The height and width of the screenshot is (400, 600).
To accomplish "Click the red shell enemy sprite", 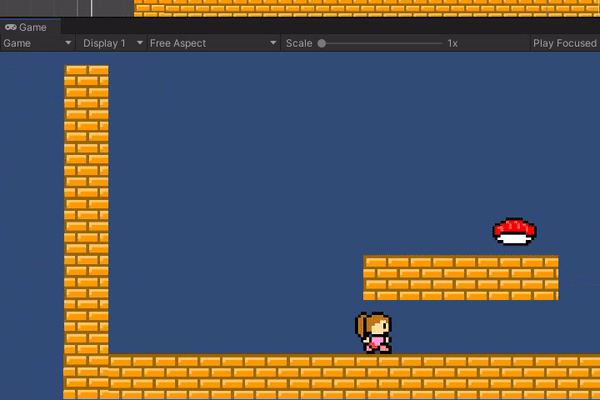I will pos(515,231).
